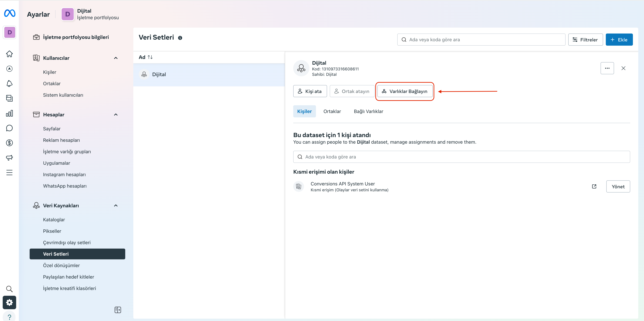The width and height of the screenshot is (644, 321).
Task: Click the Varlıklar Bağlayın button
Action: pos(405,91)
